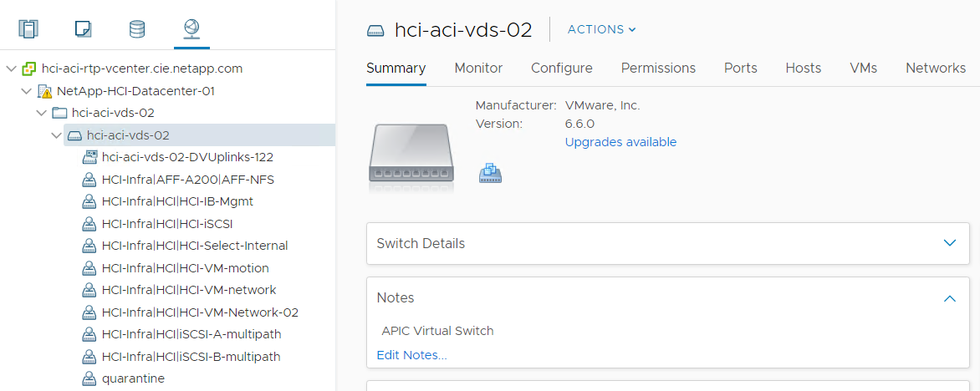Open the Hosts and Clusters inventory icon
Viewport: 980px width, 391px height.
tap(28, 29)
